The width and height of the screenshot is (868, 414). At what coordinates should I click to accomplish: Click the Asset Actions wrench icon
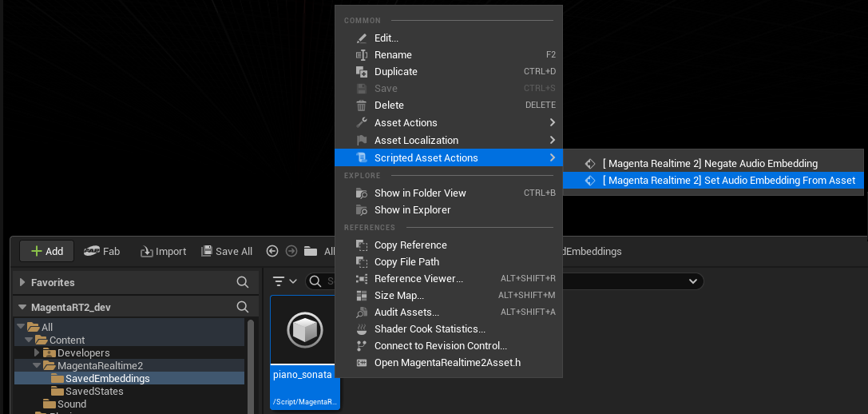362,122
